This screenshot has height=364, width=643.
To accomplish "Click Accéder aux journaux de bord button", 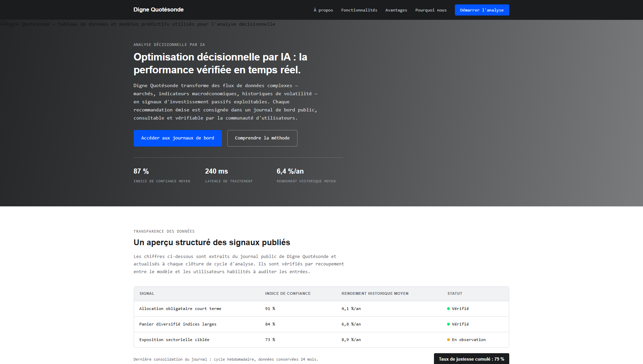I will 178,138.
